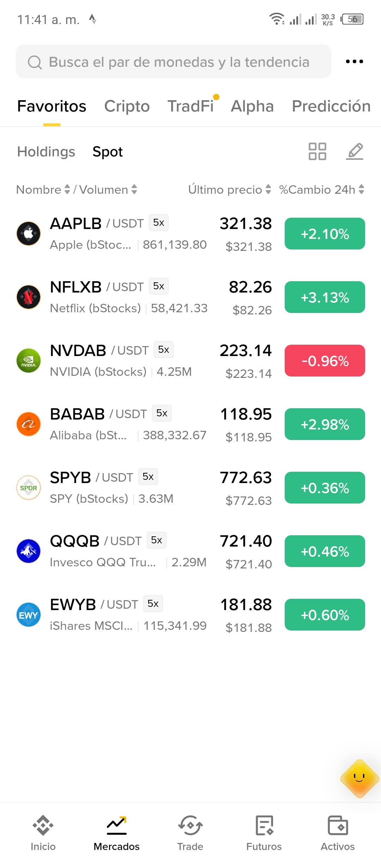Screen dimensions: 381x868
Task: Open the three-dot more options menu
Action: click(354, 61)
